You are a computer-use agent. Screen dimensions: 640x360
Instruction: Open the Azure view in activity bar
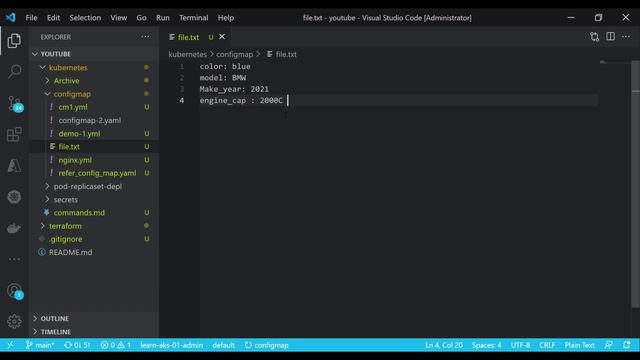pyautogui.click(x=14, y=165)
